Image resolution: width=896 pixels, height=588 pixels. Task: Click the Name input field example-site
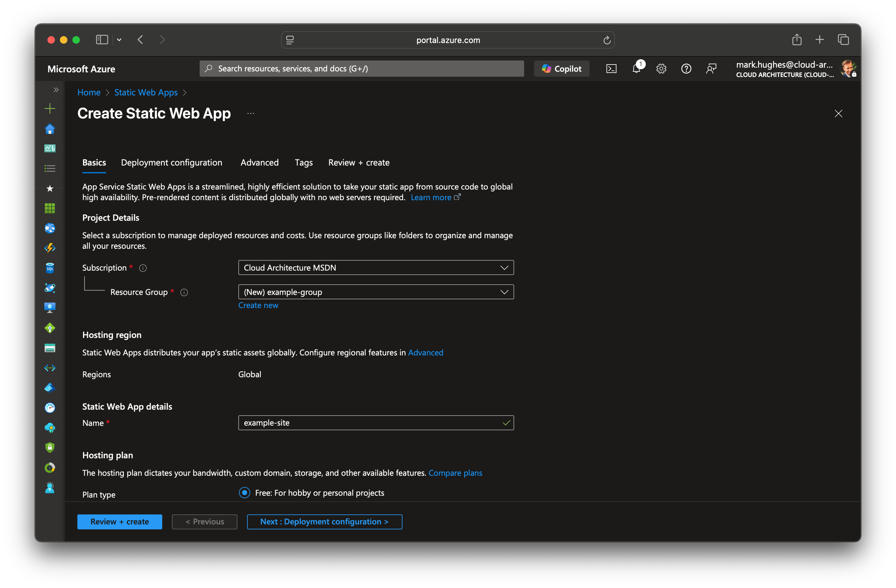(x=376, y=423)
